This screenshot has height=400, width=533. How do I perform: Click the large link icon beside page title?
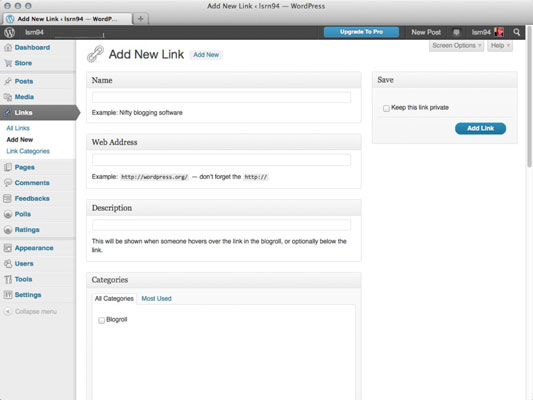point(95,54)
